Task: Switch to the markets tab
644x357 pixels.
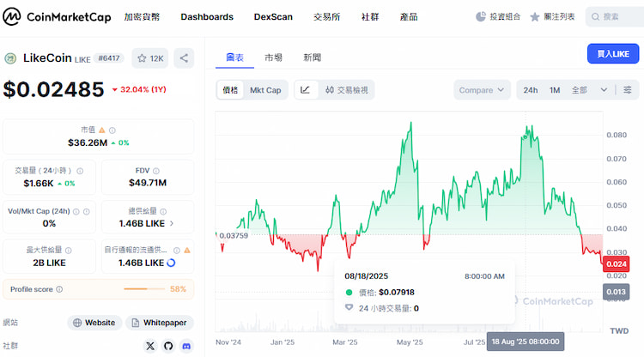Action: (x=273, y=57)
